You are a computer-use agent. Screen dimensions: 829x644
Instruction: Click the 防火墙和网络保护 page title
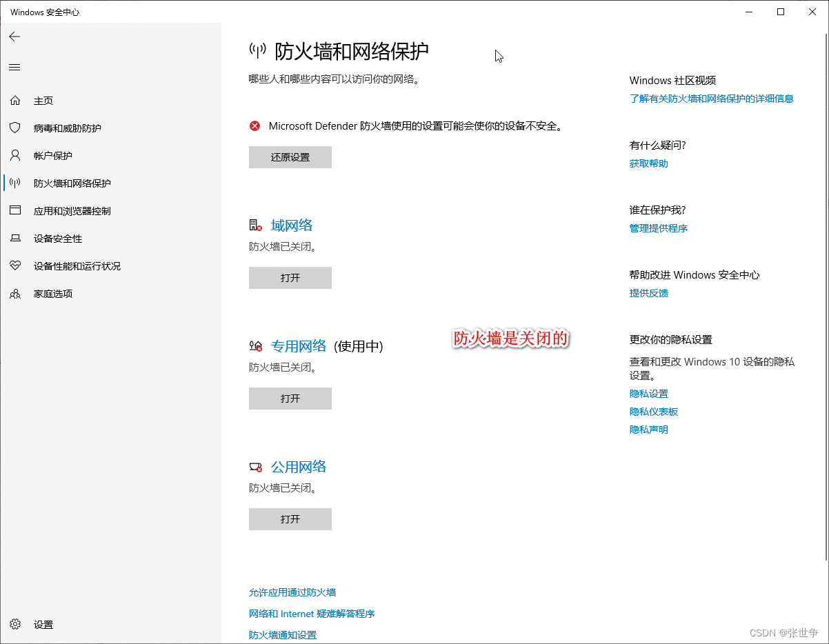click(x=352, y=51)
